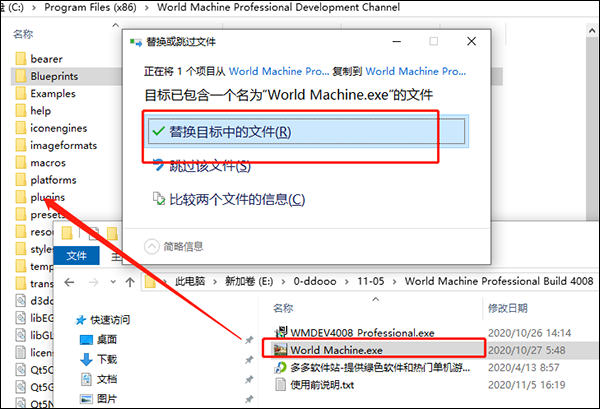This screenshot has width=600, height=409.
Task: Choose Replace the file in destination option
Action: [x=307, y=132]
